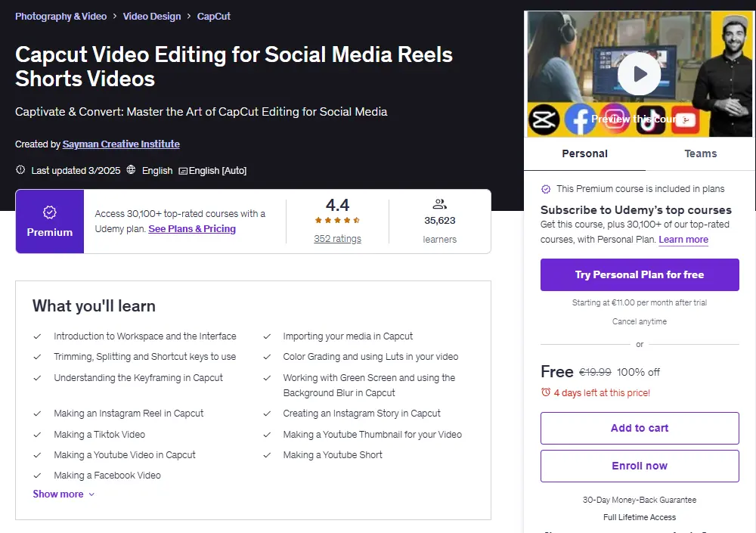Click Making a Youtube Thumbnail item
Viewport: 756px width, 533px height.
point(372,435)
